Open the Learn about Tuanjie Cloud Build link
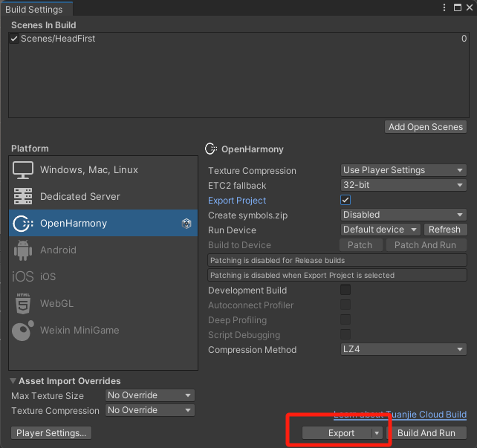477x448 pixels. 400,415
